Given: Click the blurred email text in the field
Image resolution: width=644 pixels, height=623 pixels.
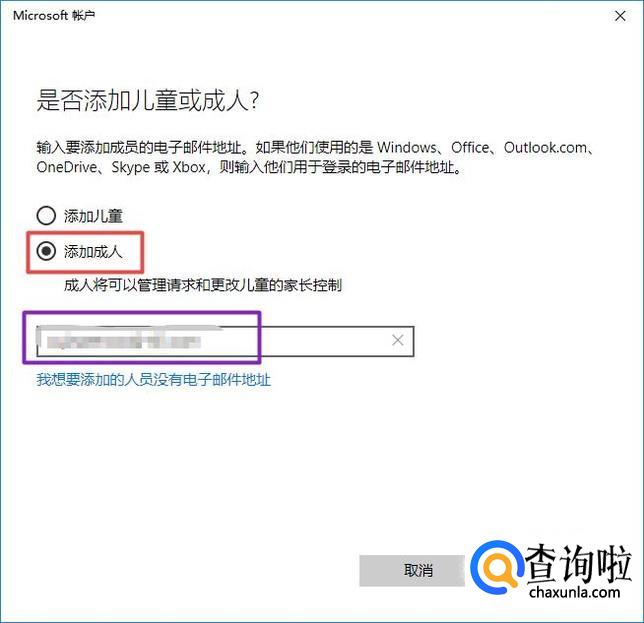Looking at the screenshot, I should [x=123, y=342].
